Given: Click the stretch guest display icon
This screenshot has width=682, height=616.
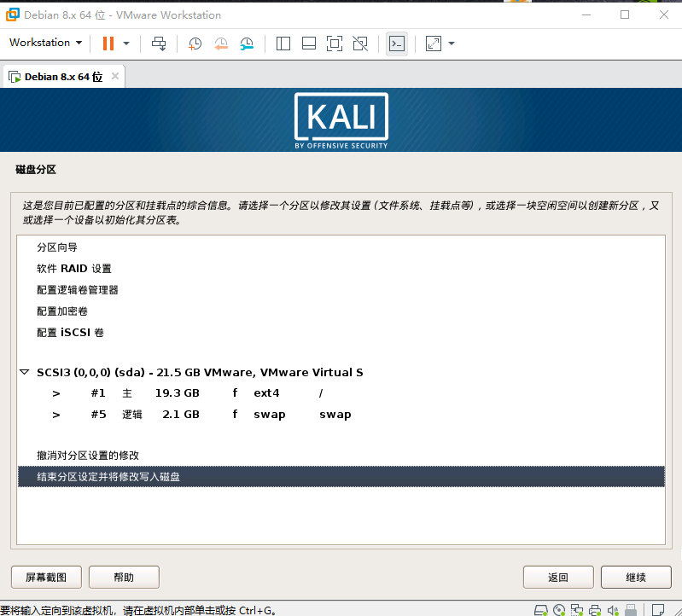Looking at the screenshot, I should coord(434,44).
